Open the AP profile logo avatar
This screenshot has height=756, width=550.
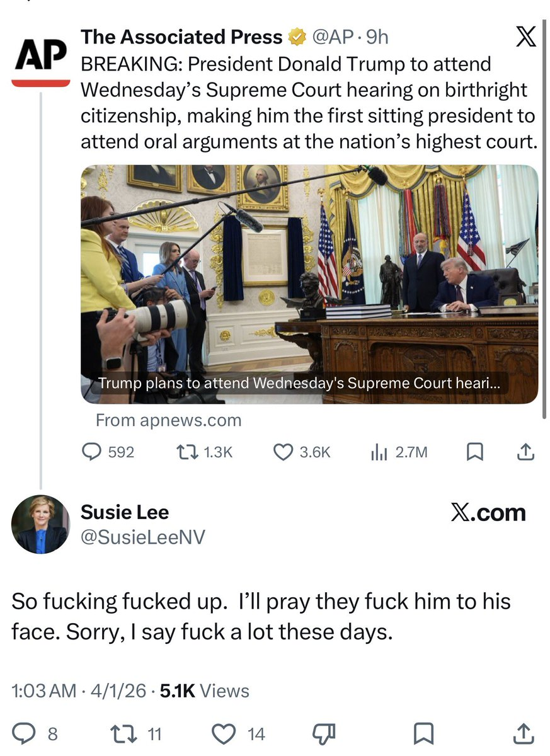coord(41,60)
